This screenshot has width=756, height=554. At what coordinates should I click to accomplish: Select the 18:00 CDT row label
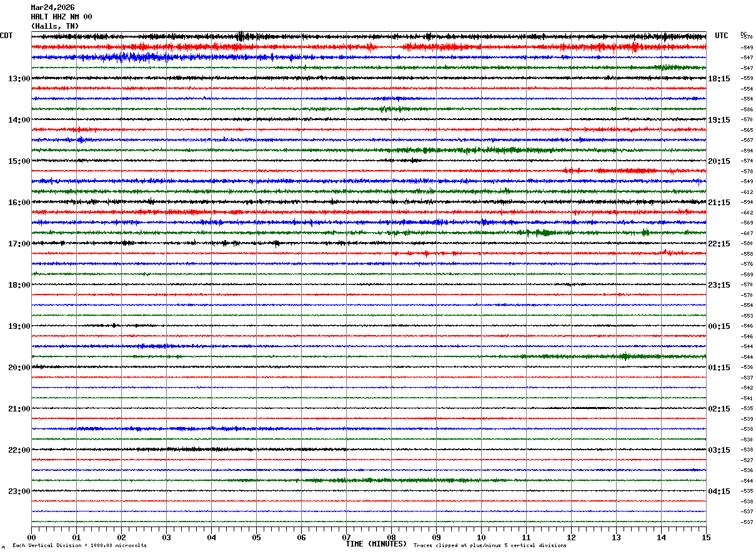pyautogui.click(x=19, y=285)
